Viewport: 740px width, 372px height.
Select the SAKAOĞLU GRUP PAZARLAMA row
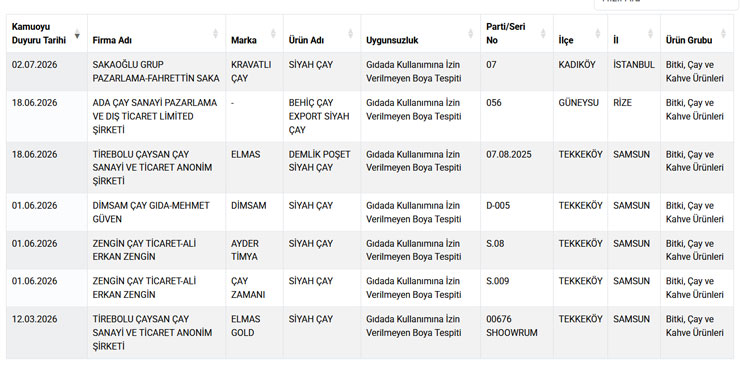point(370,72)
